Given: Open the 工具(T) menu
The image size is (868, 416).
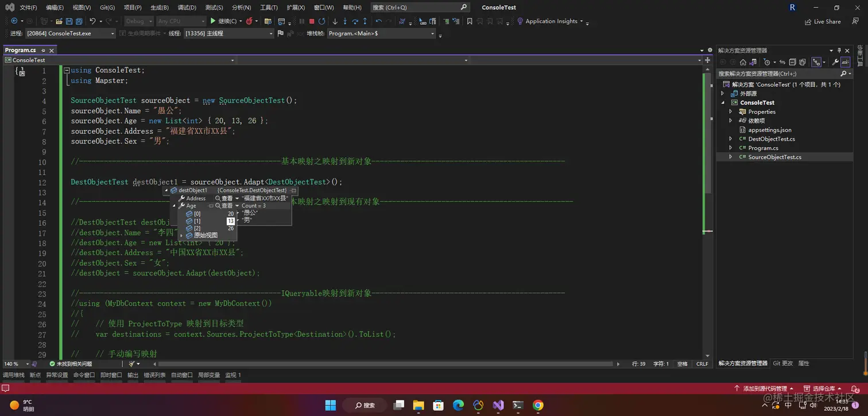Looking at the screenshot, I should click(x=269, y=7).
